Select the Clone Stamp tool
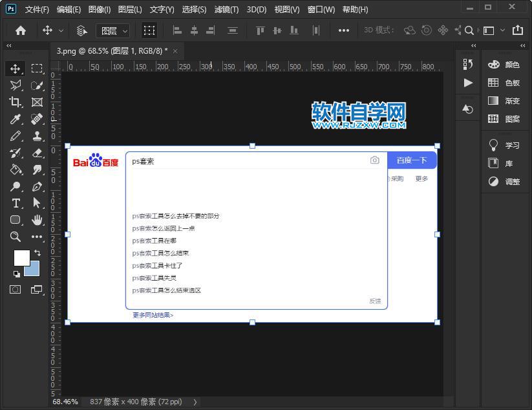 (37, 136)
